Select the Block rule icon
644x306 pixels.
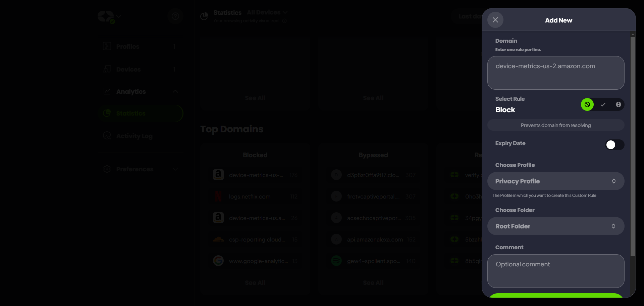[587, 104]
